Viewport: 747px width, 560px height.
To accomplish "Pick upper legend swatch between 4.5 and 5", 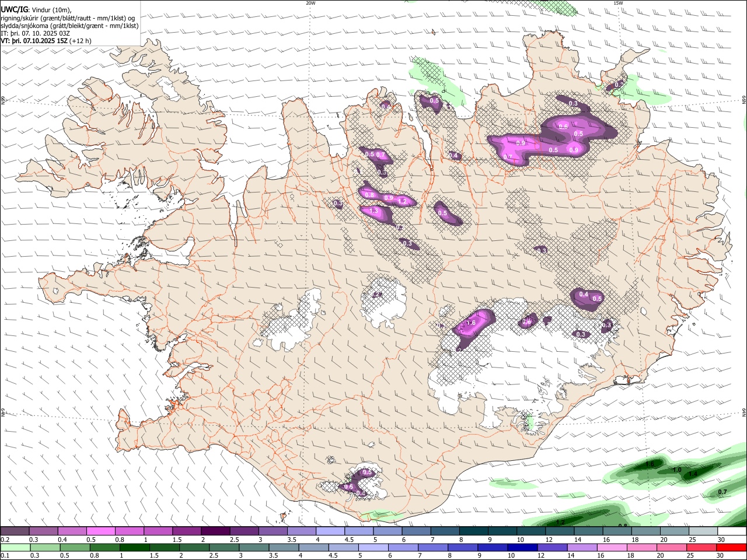I will (x=359, y=531).
